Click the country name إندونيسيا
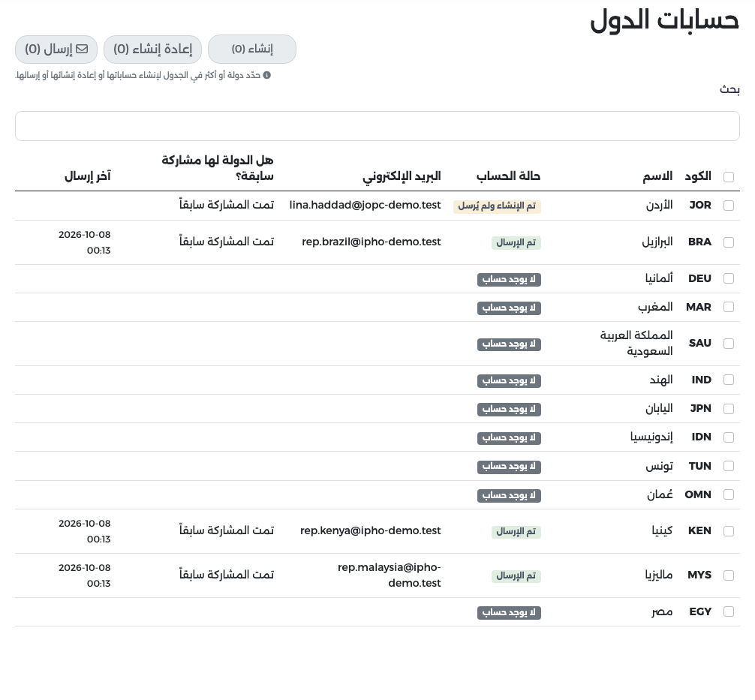The height and width of the screenshot is (700, 755). pyautogui.click(x=651, y=437)
